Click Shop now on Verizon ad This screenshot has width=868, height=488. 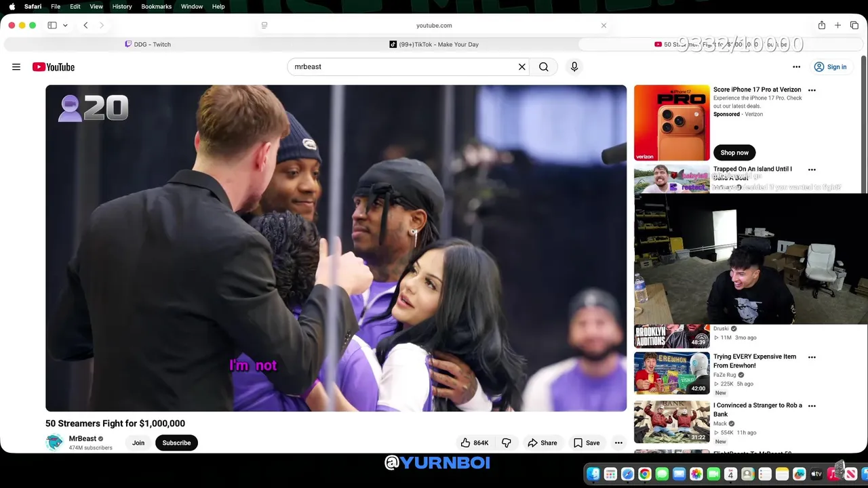(x=734, y=152)
